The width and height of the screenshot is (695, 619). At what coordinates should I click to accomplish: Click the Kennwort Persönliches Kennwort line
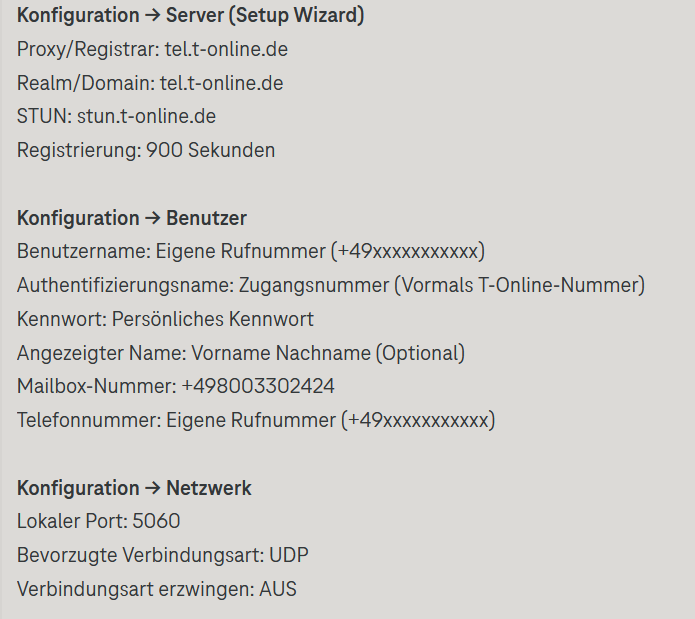[165, 319]
